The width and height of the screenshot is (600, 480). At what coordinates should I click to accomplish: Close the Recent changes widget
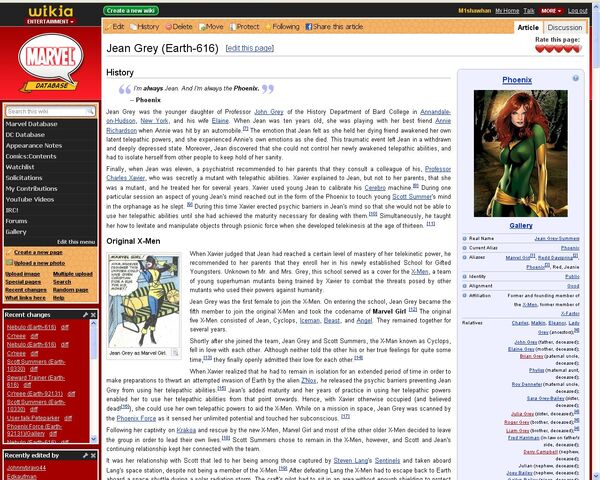coord(93,315)
